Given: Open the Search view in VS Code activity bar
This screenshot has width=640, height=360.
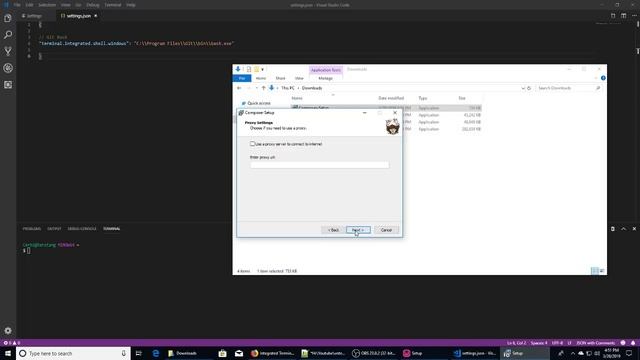Looking at the screenshot, I should click(8, 35).
